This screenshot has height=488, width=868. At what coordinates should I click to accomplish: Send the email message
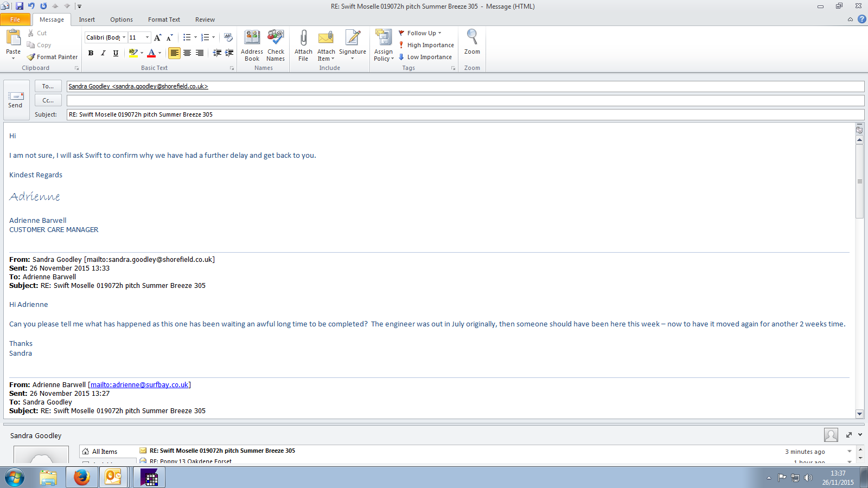pyautogui.click(x=16, y=100)
